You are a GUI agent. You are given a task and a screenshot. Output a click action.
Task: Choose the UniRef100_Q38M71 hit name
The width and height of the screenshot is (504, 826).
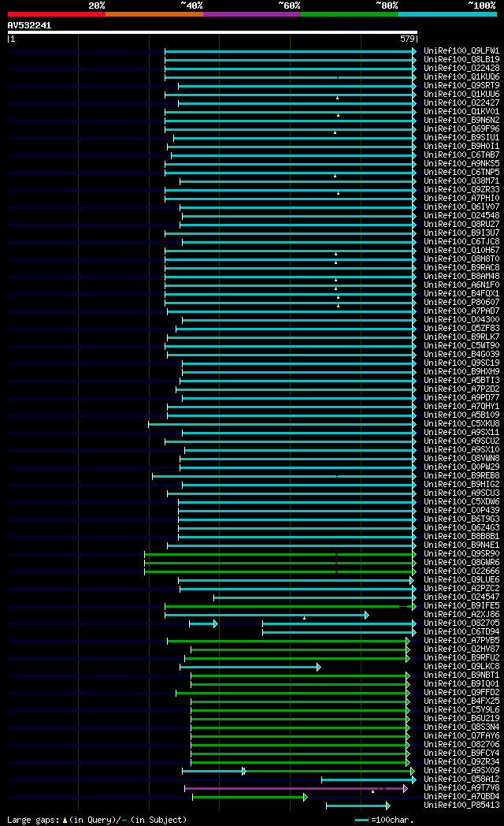coord(461,181)
